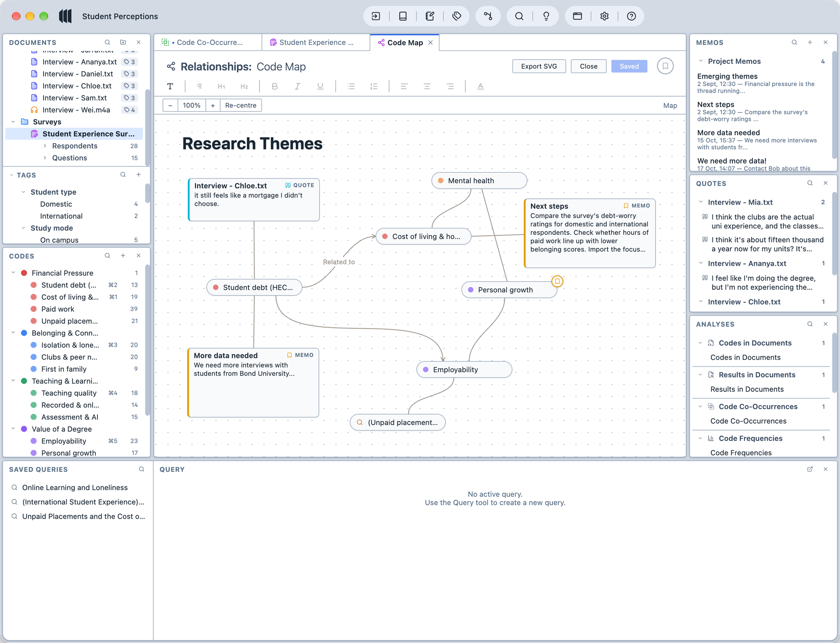Screen dimensions: 840x643
Task: Click the bookmark memo circle beside Saved
Action: 665,66
